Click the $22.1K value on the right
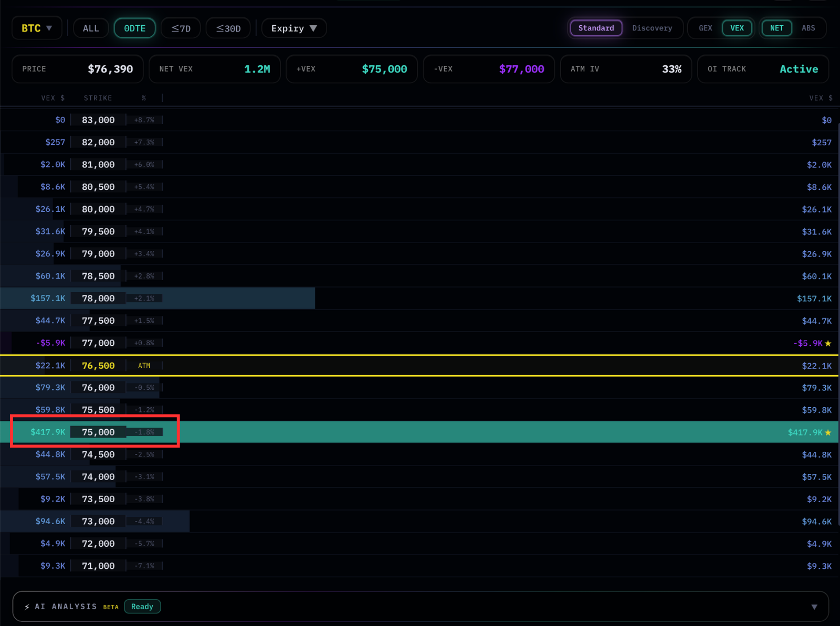The image size is (840, 626). (817, 366)
